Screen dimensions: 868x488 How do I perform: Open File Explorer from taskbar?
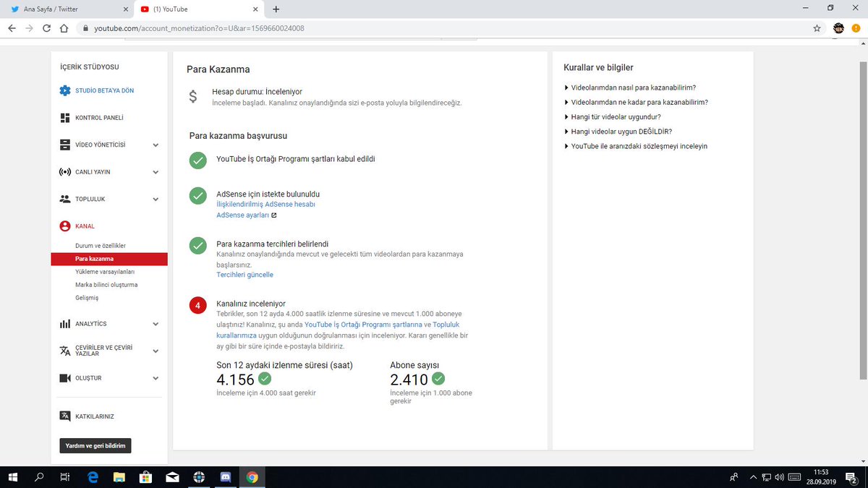pyautogui.click(x=119, y=477)
